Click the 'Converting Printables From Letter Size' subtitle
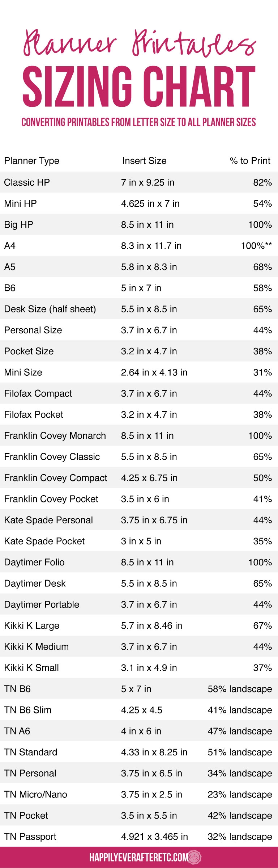The width and height of the screenshot is (278, 868). (x=139, y=122)
